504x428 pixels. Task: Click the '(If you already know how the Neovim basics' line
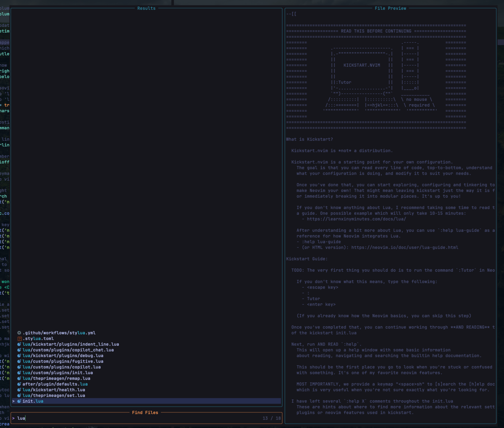384,316
